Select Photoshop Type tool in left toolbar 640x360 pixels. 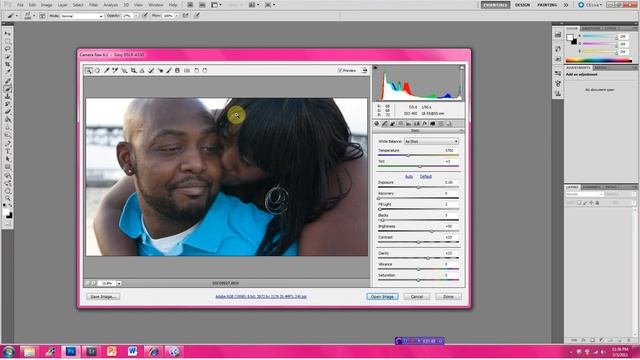point(7,151)
